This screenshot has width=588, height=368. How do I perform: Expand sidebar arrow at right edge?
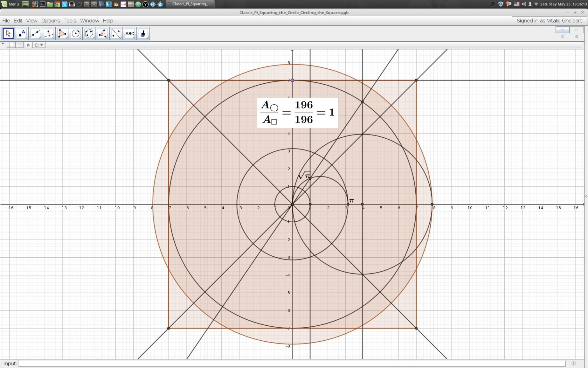coord(586,197)
